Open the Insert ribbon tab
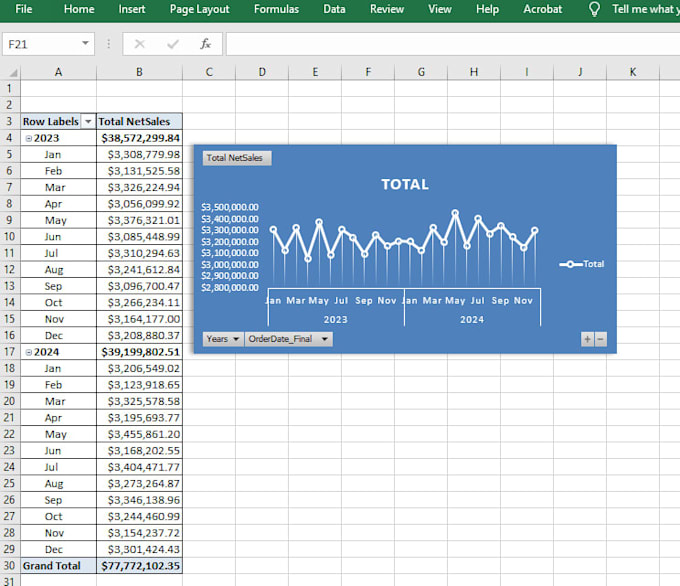 pos(132,9)
